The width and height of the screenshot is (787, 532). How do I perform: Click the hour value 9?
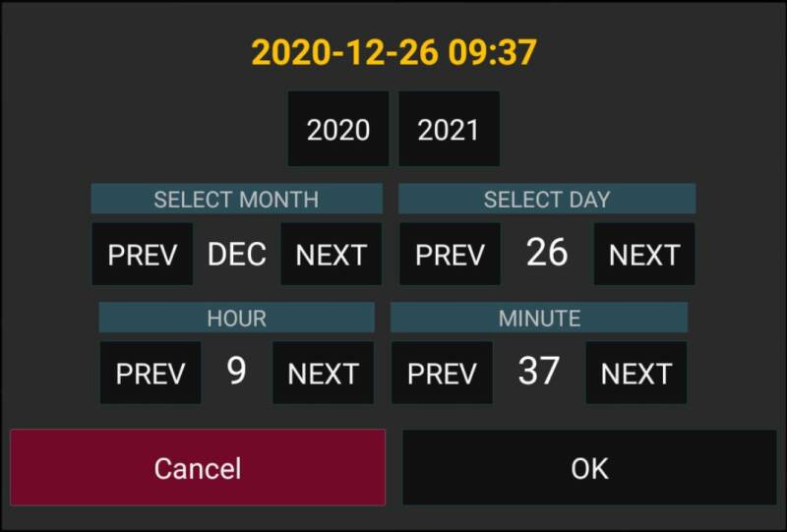236,372
